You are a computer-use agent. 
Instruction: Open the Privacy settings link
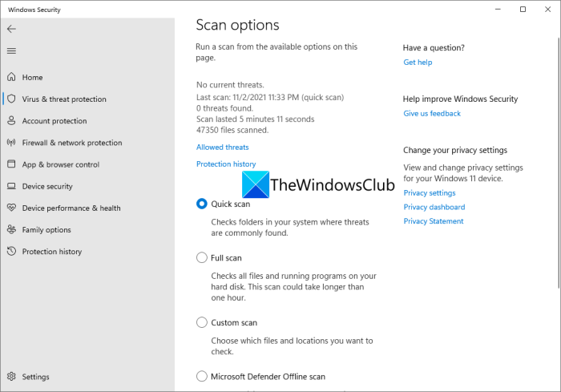430,193
